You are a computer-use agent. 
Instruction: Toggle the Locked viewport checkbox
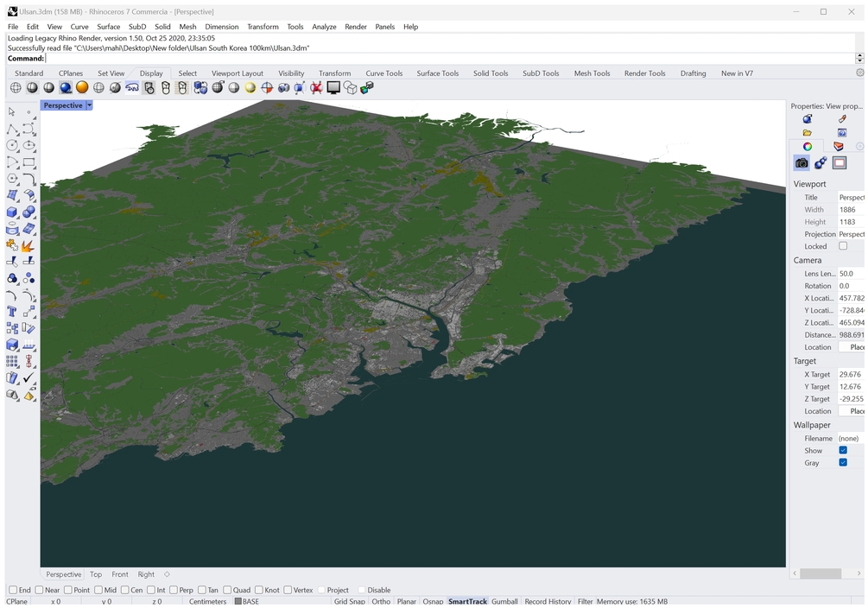(843, 246)
